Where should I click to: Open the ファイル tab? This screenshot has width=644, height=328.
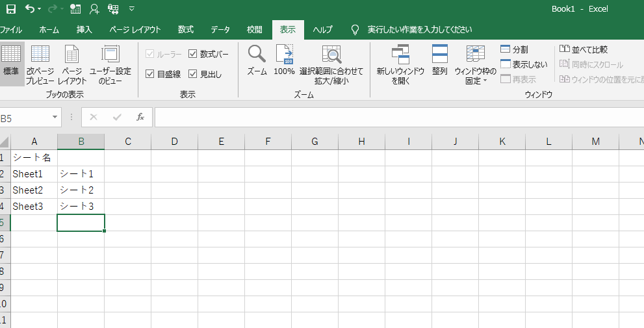coord(11,30)
